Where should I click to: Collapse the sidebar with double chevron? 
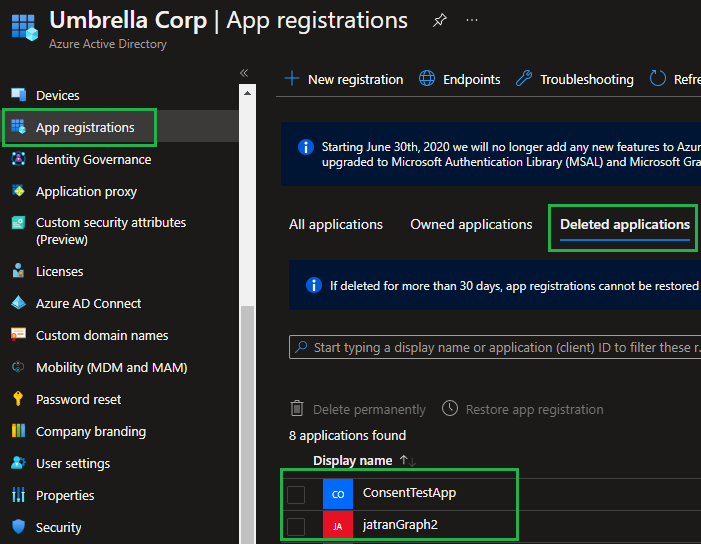pos(244,73)
